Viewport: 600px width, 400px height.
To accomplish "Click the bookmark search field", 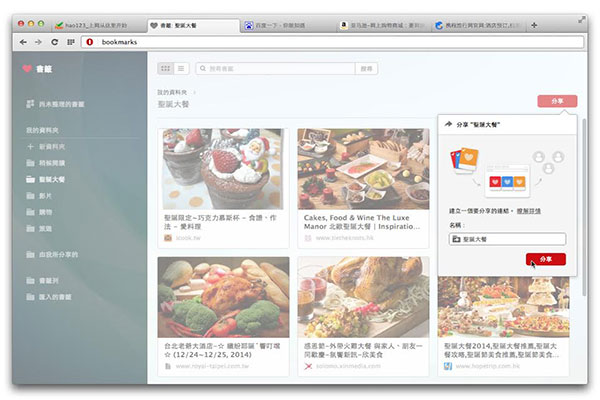I will [x=275, y=68].
